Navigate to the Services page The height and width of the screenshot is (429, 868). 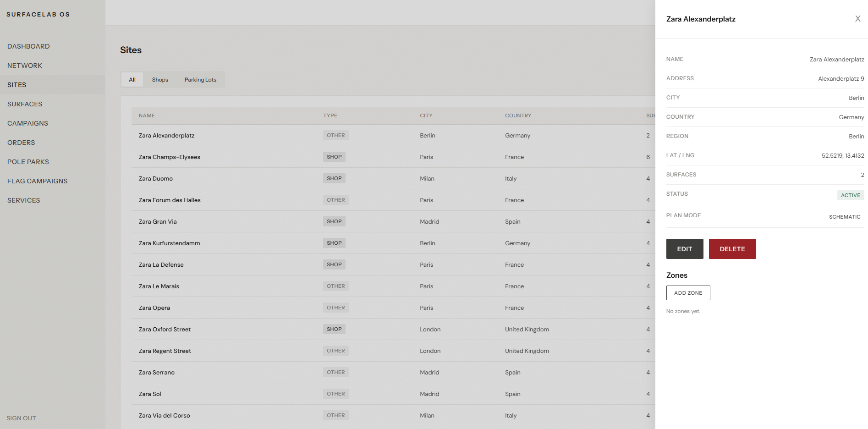[x=23, y=200]
